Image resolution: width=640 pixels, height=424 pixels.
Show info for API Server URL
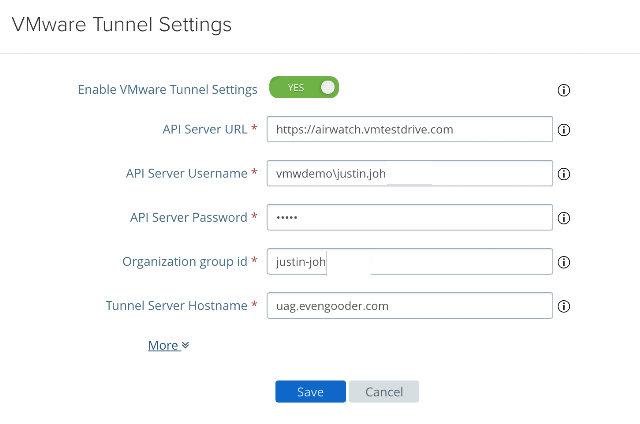click(563, 130)
